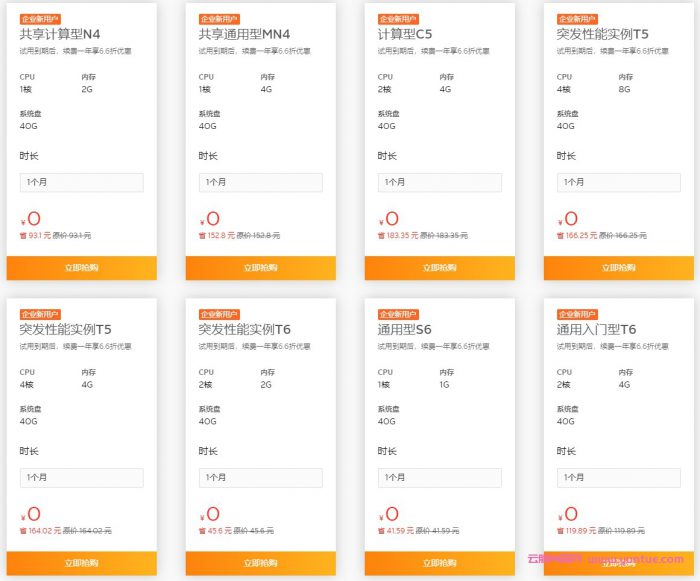This screenshot has height=581, width=700.
Task: Click the gift icon beside 93.1 元 price
Action: click(x=23, y=236)
